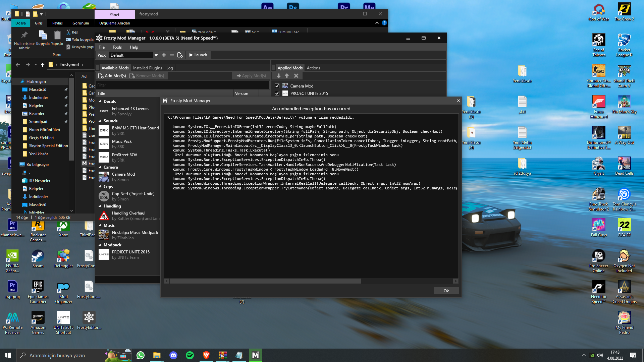644x362 pixels.
Task: Open the Windows Start menu
Action: (x=8, y=355)
